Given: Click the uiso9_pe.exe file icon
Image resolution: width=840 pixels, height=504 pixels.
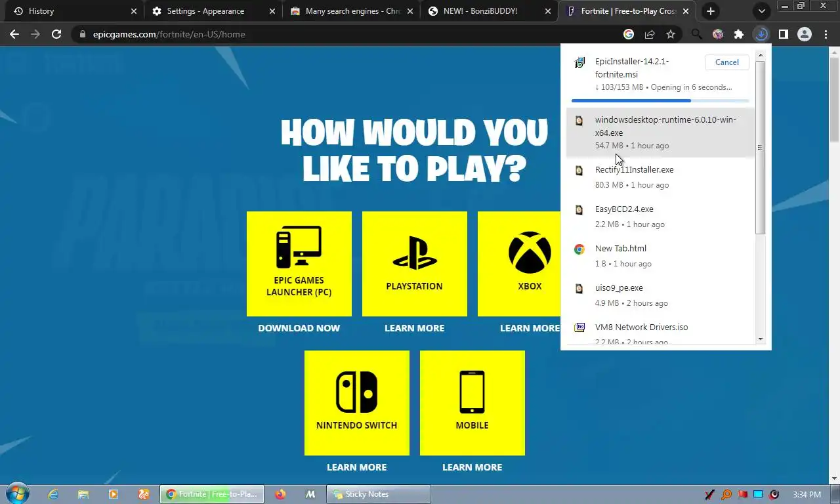Looking at the screenshot, I should click(x=579, y=289).
